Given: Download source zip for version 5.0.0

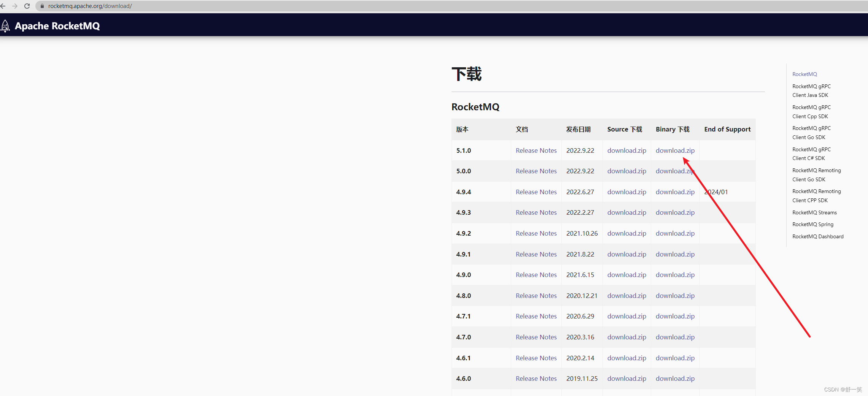Looking at the screenshot, I should 626,171.
